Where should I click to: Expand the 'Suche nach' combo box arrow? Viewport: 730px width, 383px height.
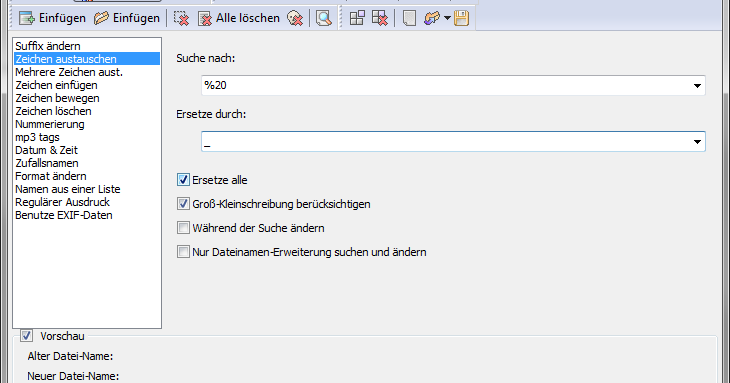click(x=697, y=86)
